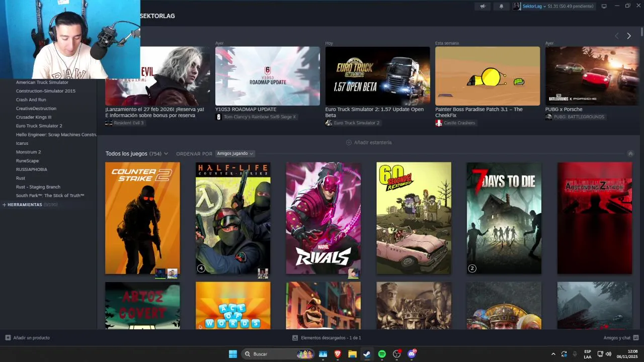The image size is (644, 362).
Task: Open Half-Life Counter-Strike game cover
Action: [x=233, y=218]
